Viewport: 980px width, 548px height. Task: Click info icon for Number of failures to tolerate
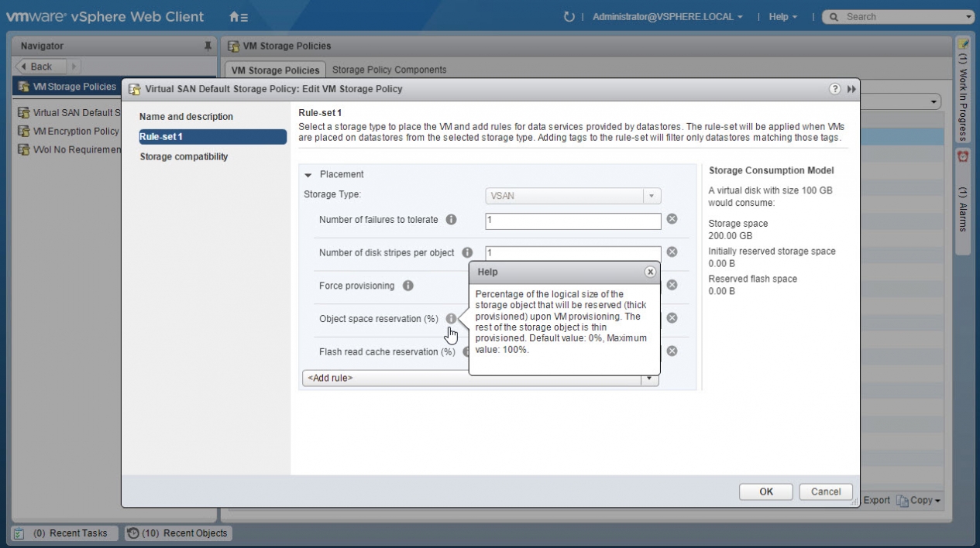451,220
